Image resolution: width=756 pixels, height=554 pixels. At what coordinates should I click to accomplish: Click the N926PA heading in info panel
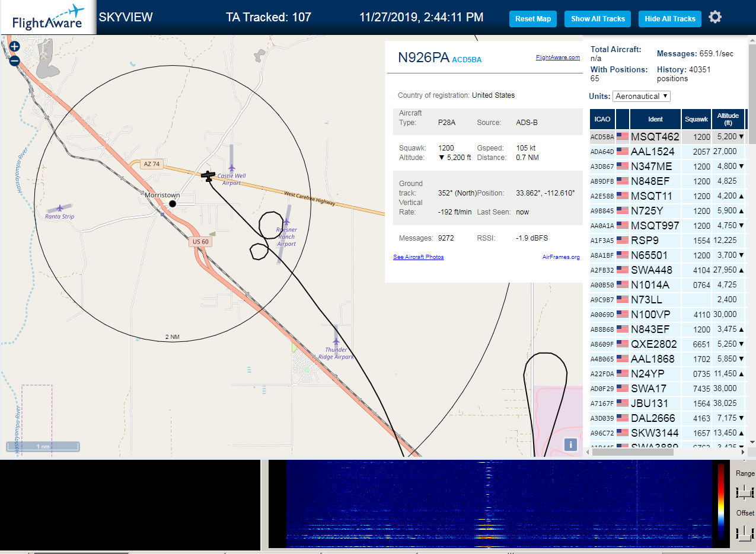[x=423, y=57]
